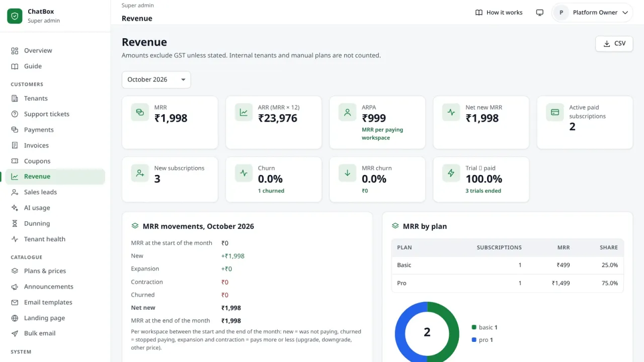The height and width of the screenshot is (362, 644).
Task: Open Tenant health page
Action: (55, 239)
